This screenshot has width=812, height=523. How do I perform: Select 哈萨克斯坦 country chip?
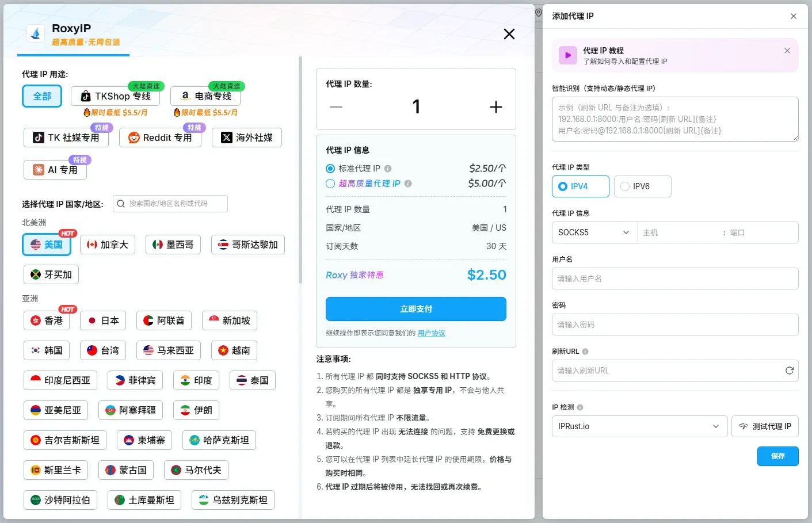tap(219, 440)
